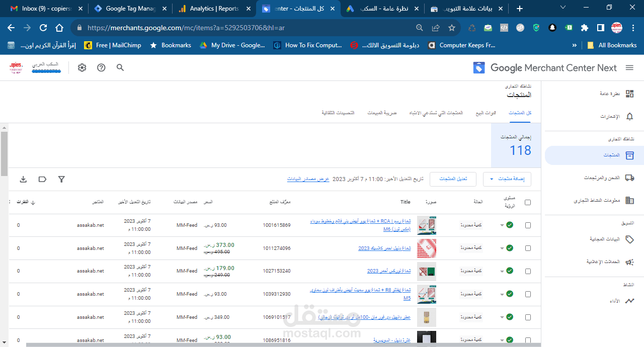
Task: Reload the page with the browser refresh button
Action: click(x=43, y=28)
